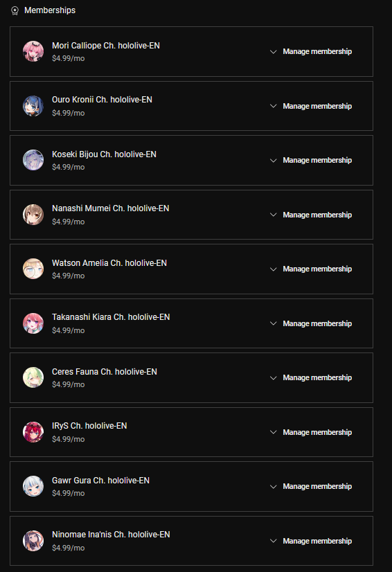Select Koseki Bijou channel avatar
The height and width of the screenshot is (572, 392).
33,160
